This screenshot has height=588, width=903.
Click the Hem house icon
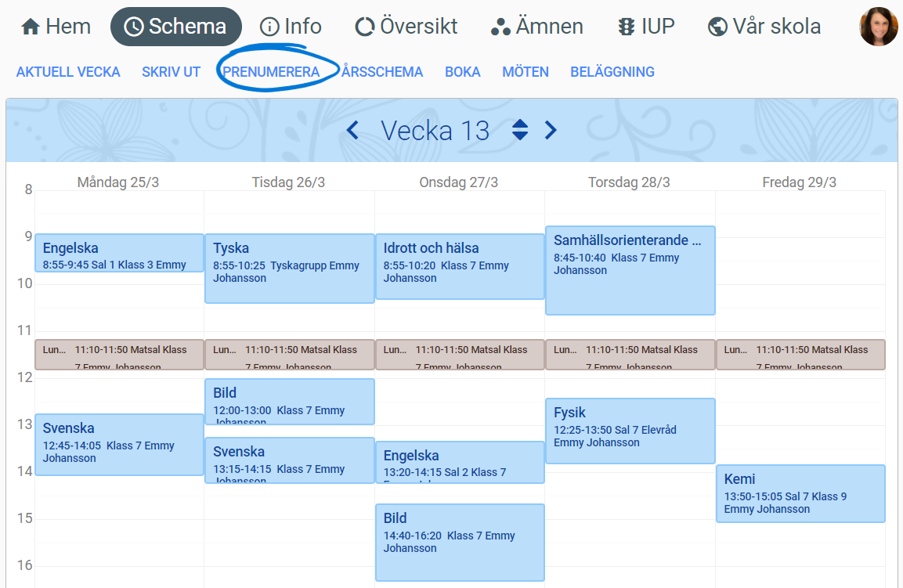[31, 27]
